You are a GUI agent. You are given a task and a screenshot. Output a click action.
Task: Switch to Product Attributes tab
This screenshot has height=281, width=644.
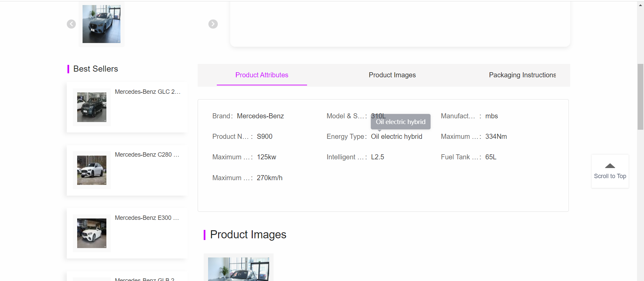262,75
